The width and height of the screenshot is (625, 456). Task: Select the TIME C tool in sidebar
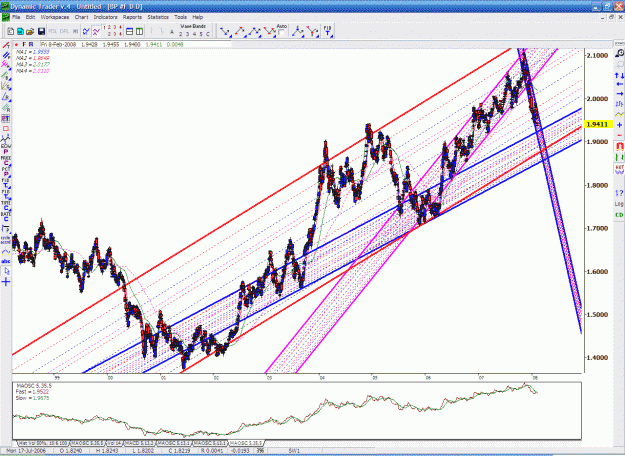pos(6,206)
